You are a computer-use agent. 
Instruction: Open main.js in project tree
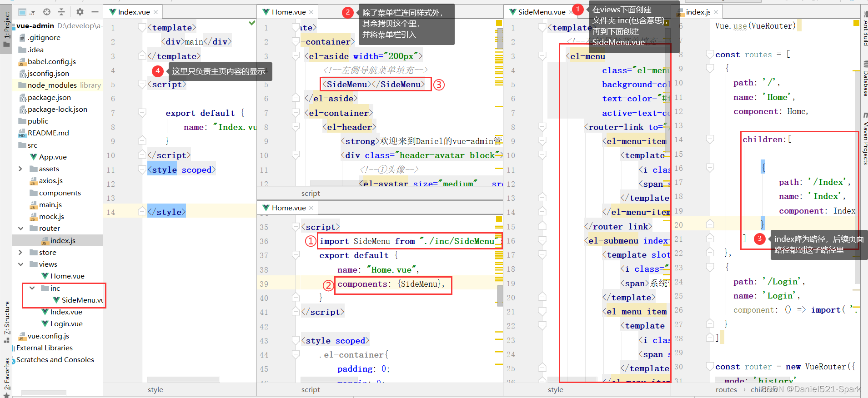46,205
